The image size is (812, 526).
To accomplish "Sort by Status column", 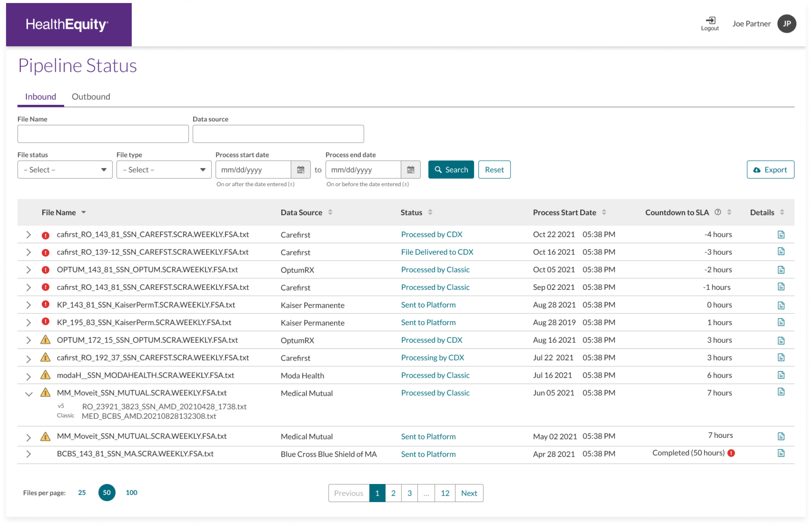I will pyautogui.click(x=430, y=212).
